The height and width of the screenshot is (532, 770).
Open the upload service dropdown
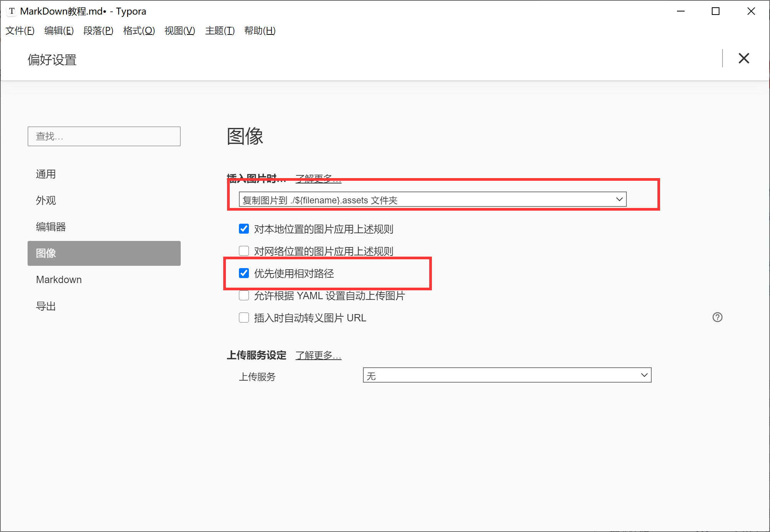click(507, 375)
